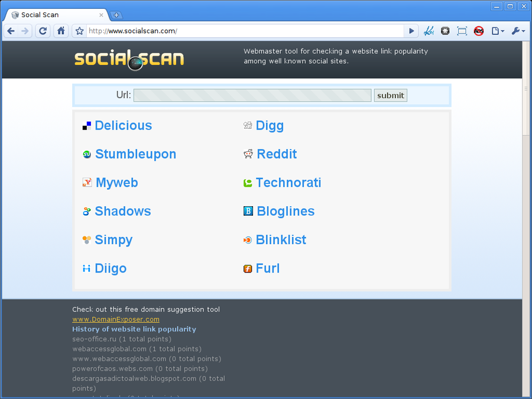Maximize the browser window
532x399 pixels.
[510, 6]
